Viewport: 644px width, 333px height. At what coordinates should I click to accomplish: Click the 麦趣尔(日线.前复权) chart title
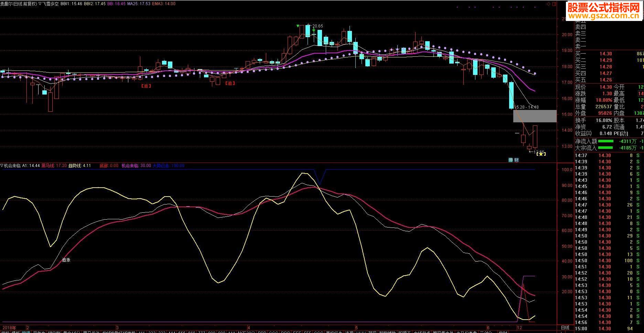point(18,4)
